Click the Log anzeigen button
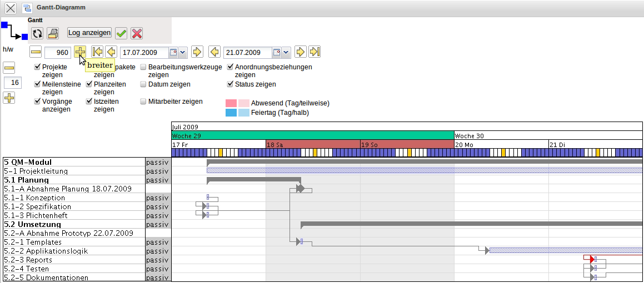The height and width of the screenshot is (283, 644). 89,33
